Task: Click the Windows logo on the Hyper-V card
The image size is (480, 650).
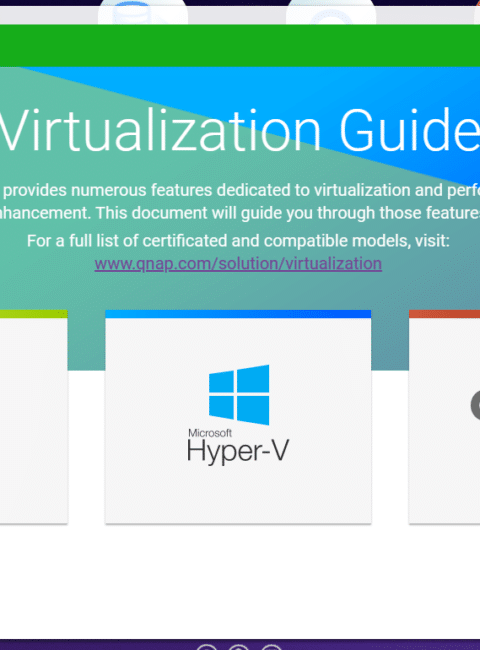Action: pyautogui.click(x=239, y=395)
